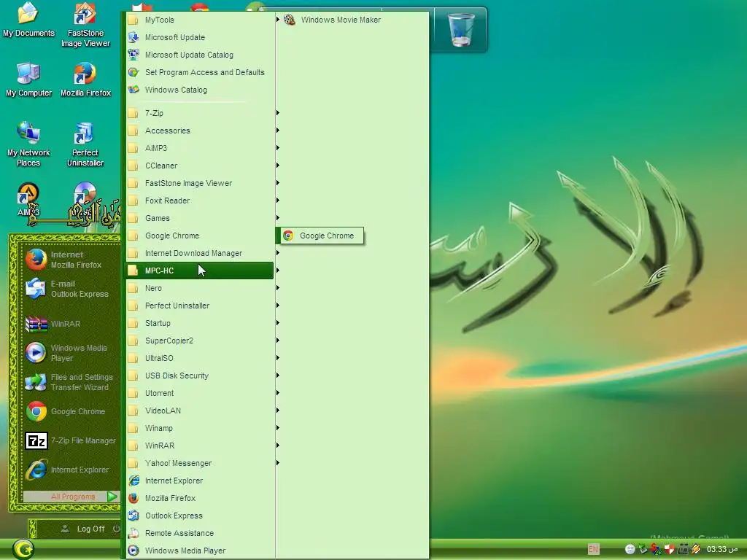This screenshot has height=560, width=747.
Task: Open Internet Explorer in All Programs list
Action: [x=200, y=481]
